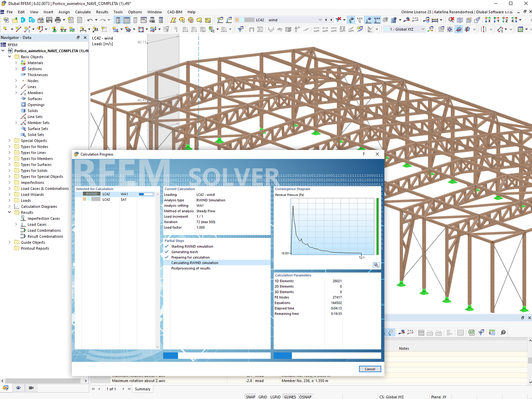This screenshot has width=532, height=399.
Task: Click the dimension tool icon
Action: pyautogui.click(x=83, y=29)
